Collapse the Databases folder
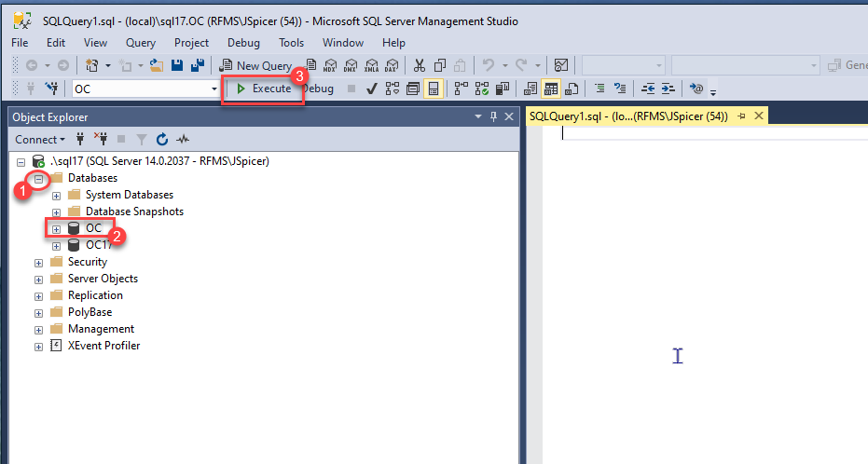 [39, 179]
